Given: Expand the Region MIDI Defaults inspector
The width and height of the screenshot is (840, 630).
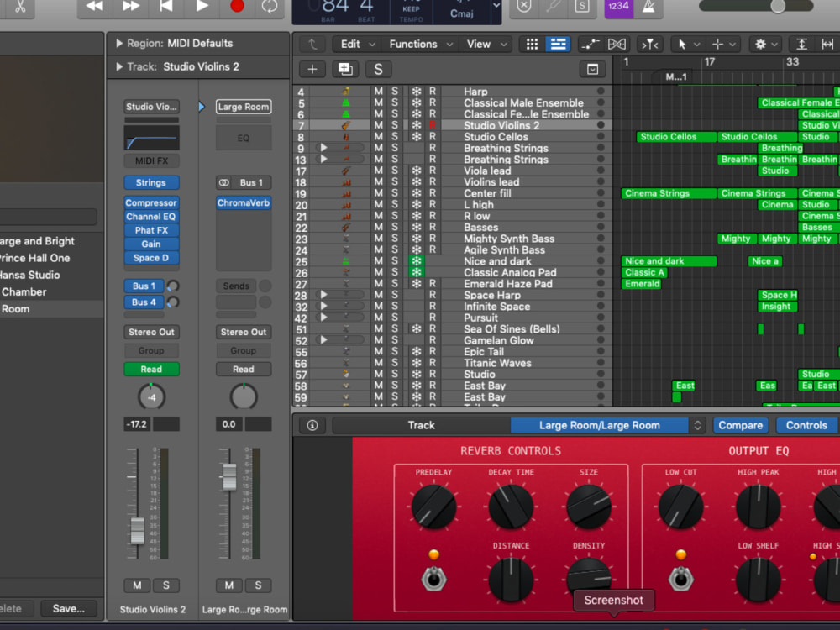Looking at the screenshot, I should (x=119, y=44).
